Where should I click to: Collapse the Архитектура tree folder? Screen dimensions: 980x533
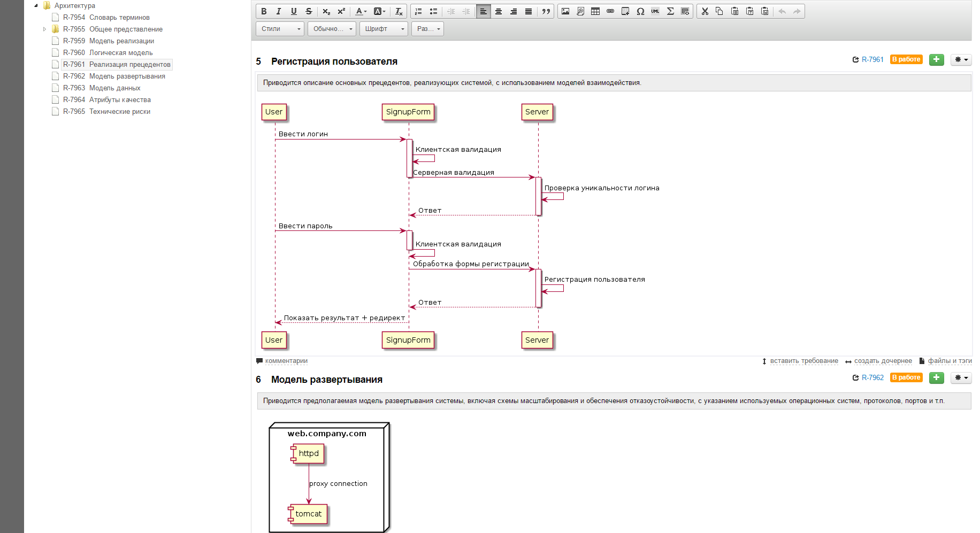click(36, 6)
